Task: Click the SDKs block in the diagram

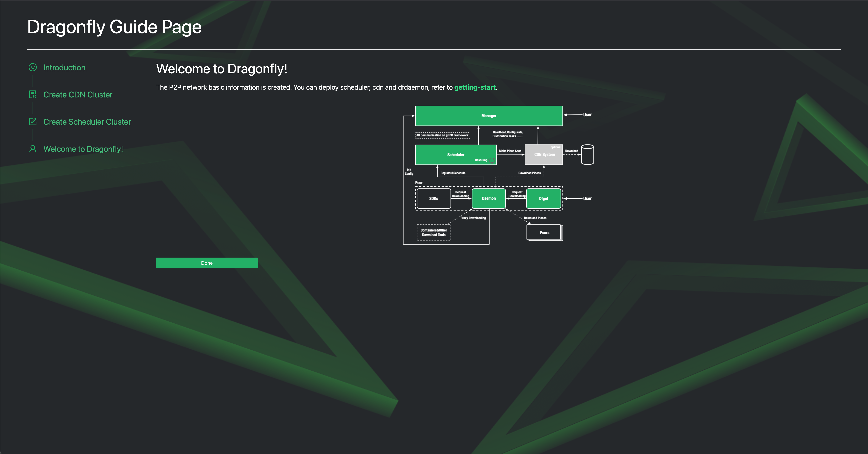Action: coord(434,198)
